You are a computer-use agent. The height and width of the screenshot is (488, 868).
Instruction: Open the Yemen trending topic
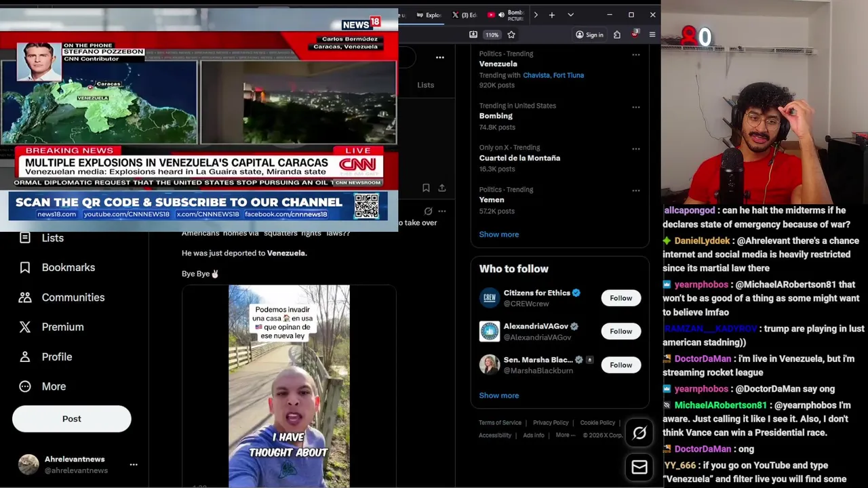click(492, 200)
